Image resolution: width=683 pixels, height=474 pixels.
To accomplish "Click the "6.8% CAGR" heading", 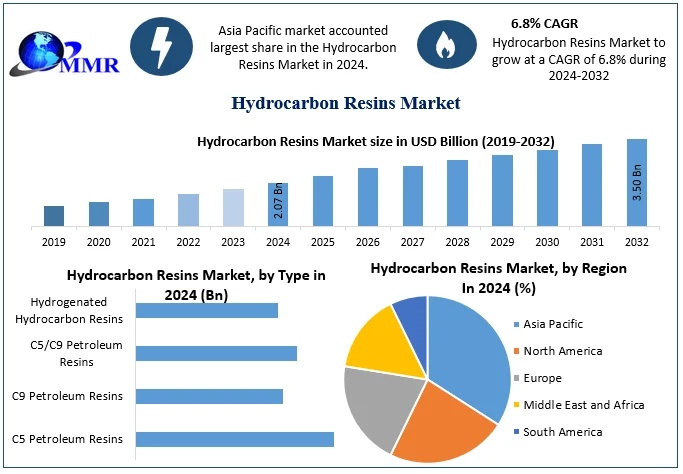I will point(544,24).
